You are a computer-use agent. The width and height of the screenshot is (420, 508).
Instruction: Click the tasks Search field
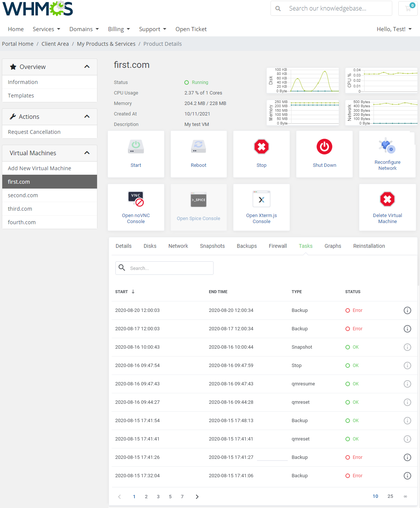pos(164,268)
